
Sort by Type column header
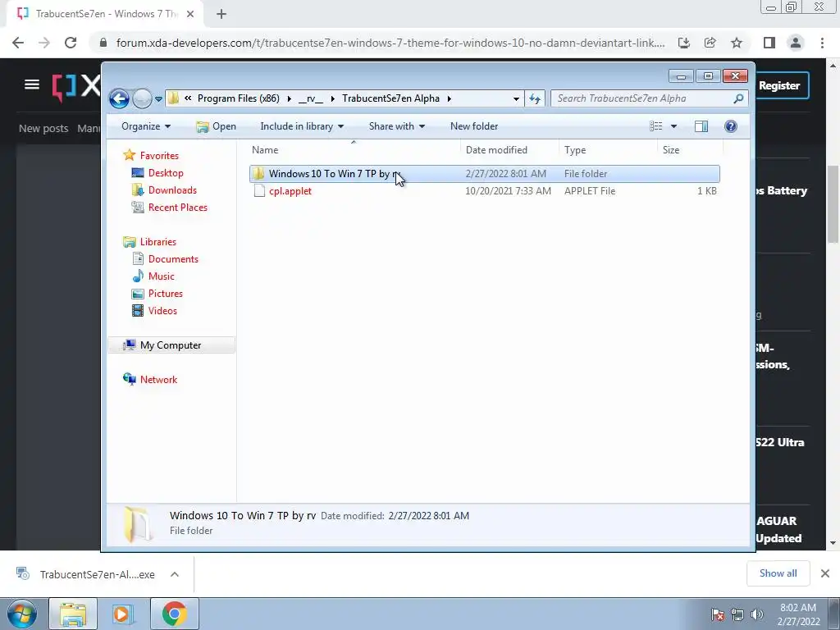coord(608,150)
